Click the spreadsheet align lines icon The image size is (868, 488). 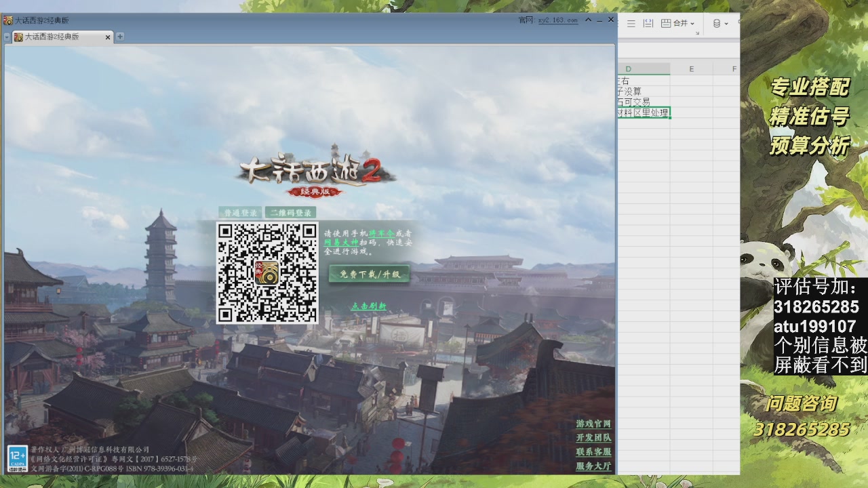tap(631, 24)
